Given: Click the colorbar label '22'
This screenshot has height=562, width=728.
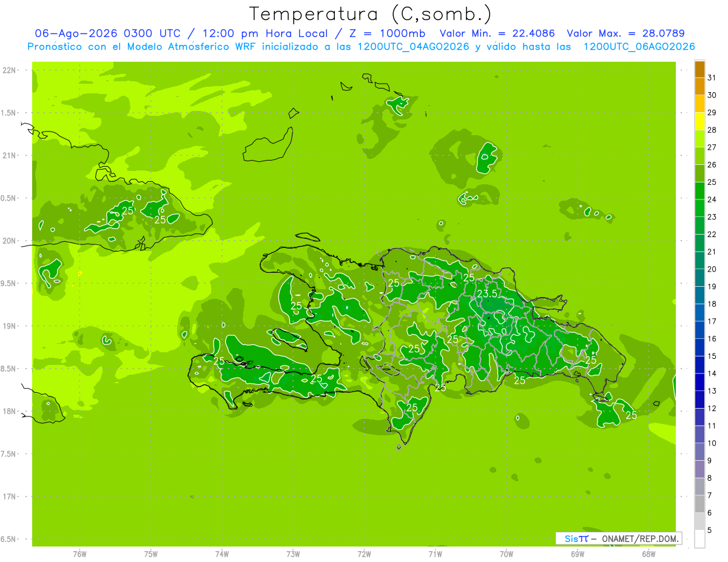Looking at the screenshot, I should [x=712, y=234].
